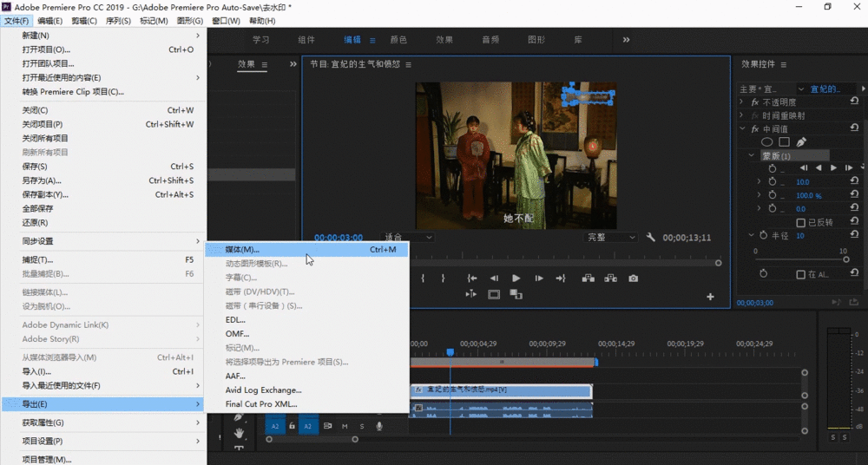The height and width of the screenshot is (465, 868).
Task: Select 导入(I)... in File menu
Action: click(x=103, y=371)
